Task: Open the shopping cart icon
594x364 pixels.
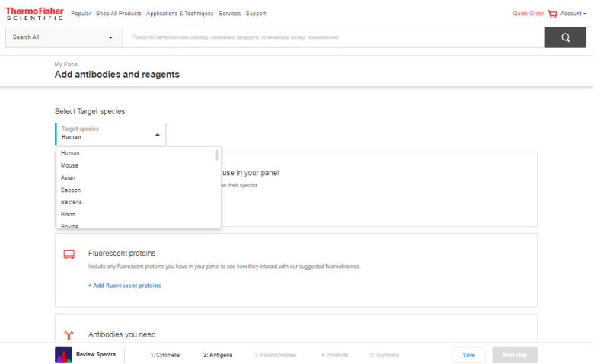Action: 552,14
